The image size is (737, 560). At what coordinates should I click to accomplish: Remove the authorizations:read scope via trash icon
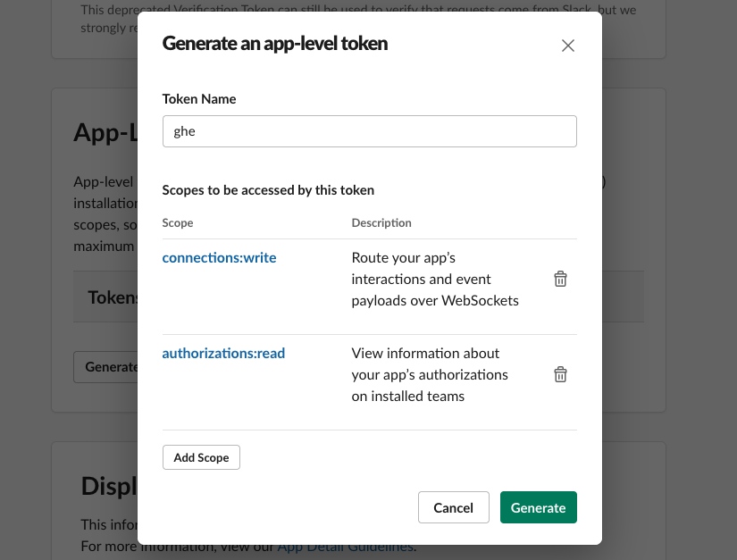(560, 374)
